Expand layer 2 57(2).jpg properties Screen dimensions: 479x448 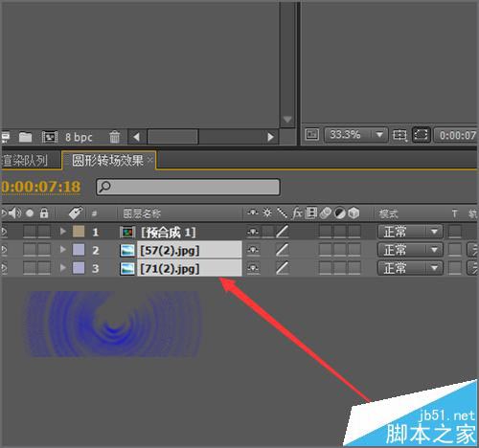click(x=63, y=250)
